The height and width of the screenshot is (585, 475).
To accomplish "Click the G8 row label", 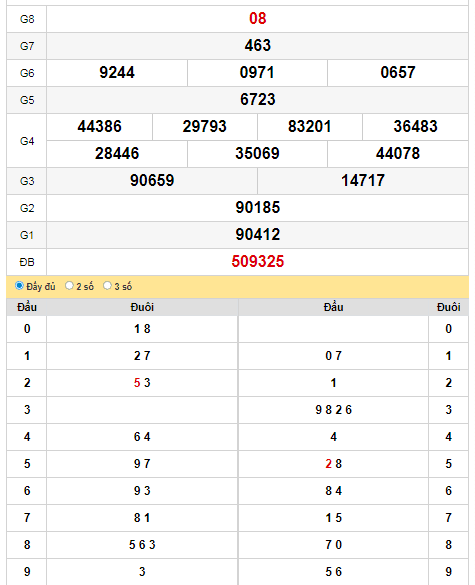I will tap(27, 19).
